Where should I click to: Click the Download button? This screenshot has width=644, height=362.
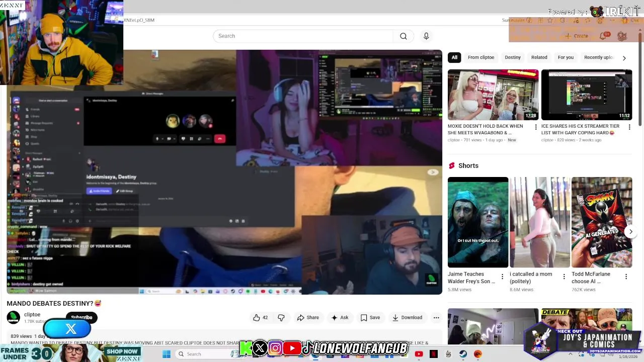click(407, 318)
